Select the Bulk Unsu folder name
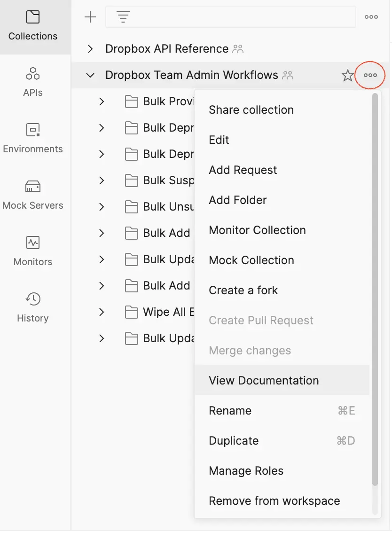Viewport: 392px width, 533px height. (x=169, y=207)
